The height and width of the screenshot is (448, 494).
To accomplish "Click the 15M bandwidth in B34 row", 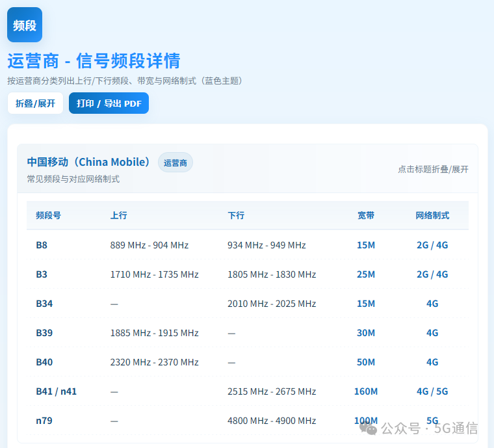I will point(366,304).
